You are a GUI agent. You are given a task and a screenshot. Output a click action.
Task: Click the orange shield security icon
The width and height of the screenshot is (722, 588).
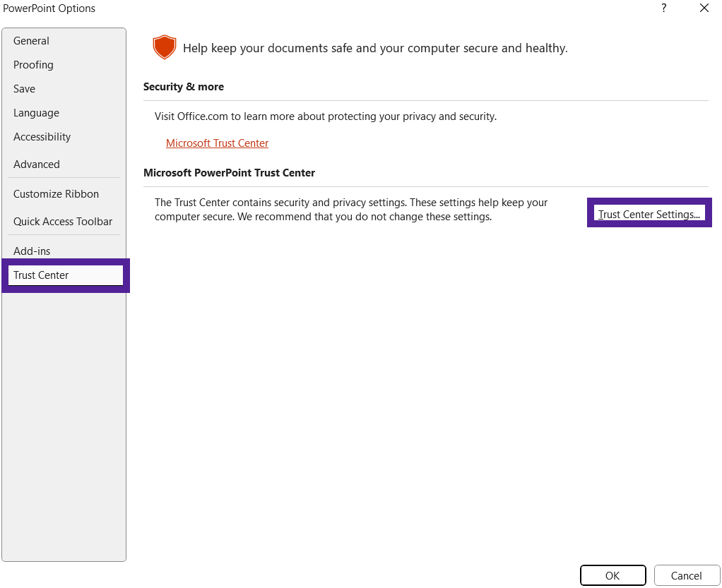(x=163, y=47)
